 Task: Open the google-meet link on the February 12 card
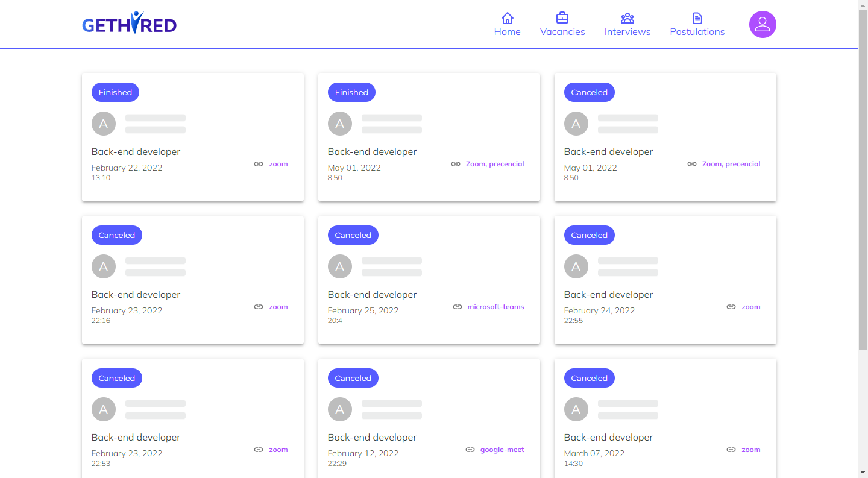tap(502, 449)
